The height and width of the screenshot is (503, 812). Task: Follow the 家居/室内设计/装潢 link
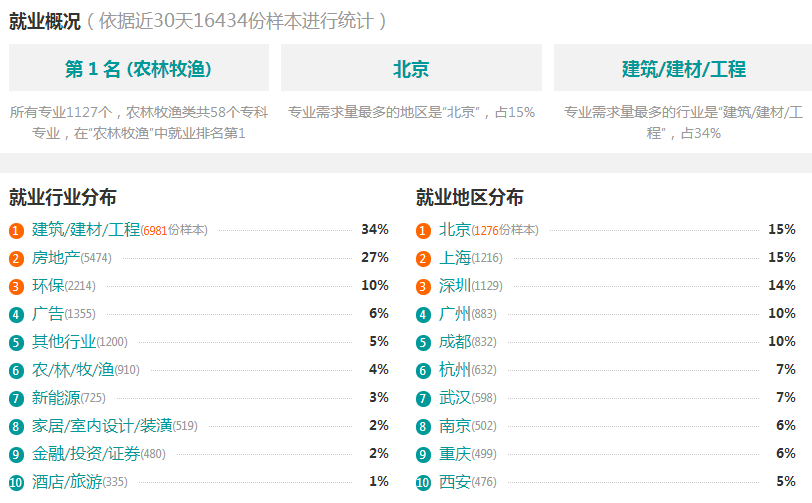click(x=102, y=425)
